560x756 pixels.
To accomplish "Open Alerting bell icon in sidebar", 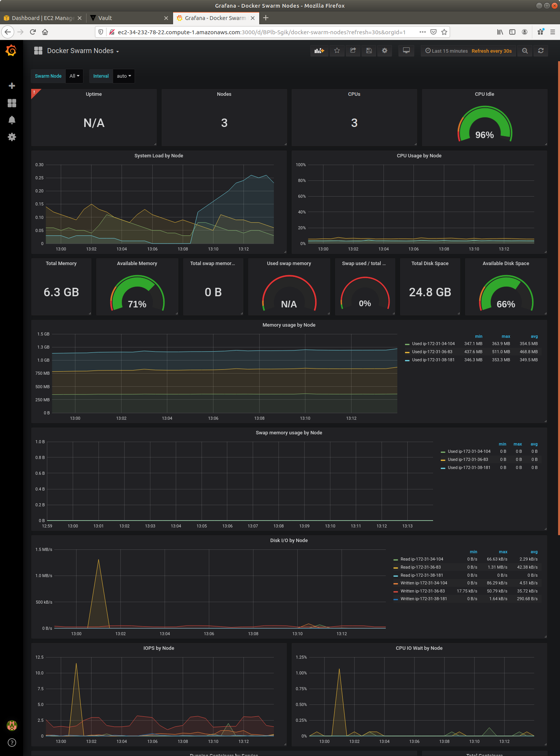I will (x=12, y=120).
